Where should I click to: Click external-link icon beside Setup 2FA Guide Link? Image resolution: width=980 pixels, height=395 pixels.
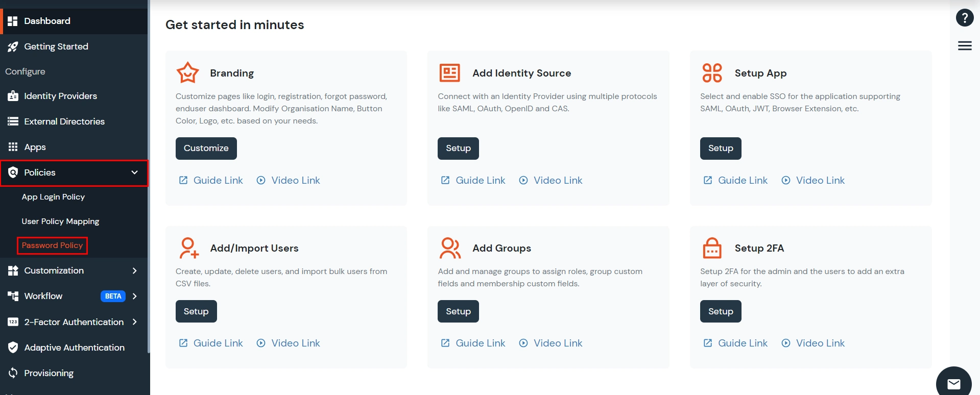708,343
